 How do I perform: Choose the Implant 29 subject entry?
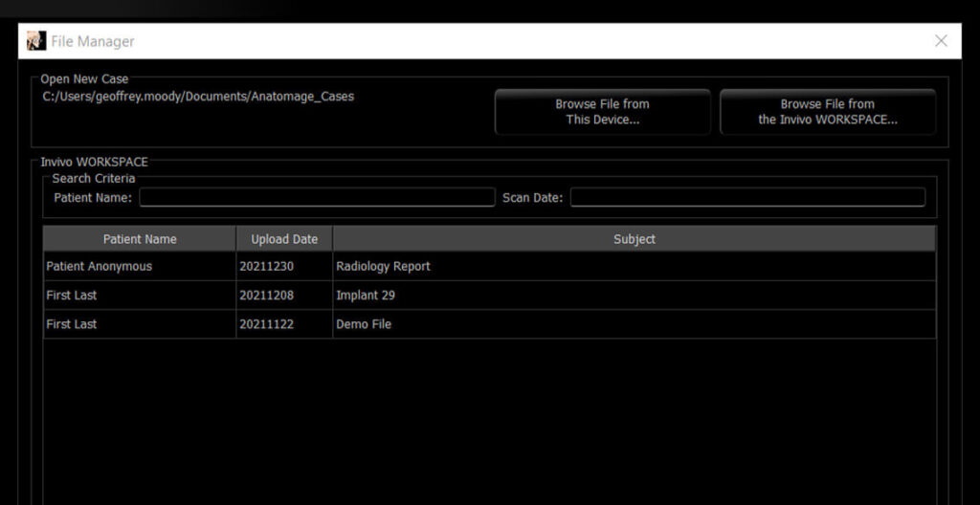[x=366, y=296]
